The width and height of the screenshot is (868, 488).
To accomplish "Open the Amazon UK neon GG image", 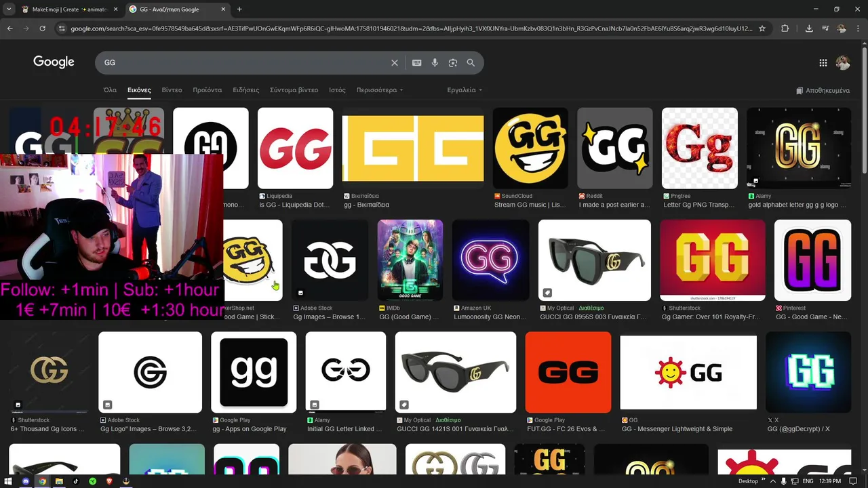I will click(490, 260).
